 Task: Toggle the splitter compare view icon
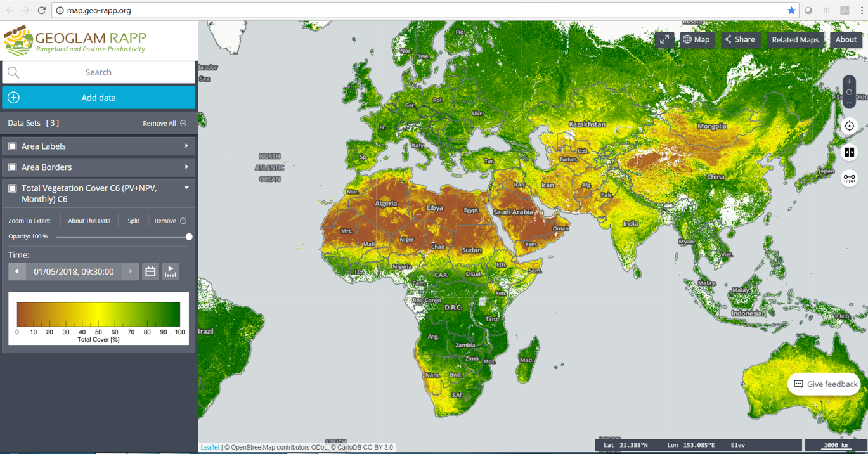[x=849, y=152]
